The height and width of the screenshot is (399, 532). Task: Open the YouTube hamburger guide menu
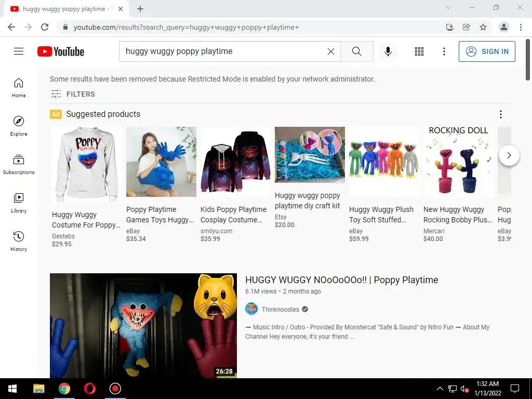[19, 51]
